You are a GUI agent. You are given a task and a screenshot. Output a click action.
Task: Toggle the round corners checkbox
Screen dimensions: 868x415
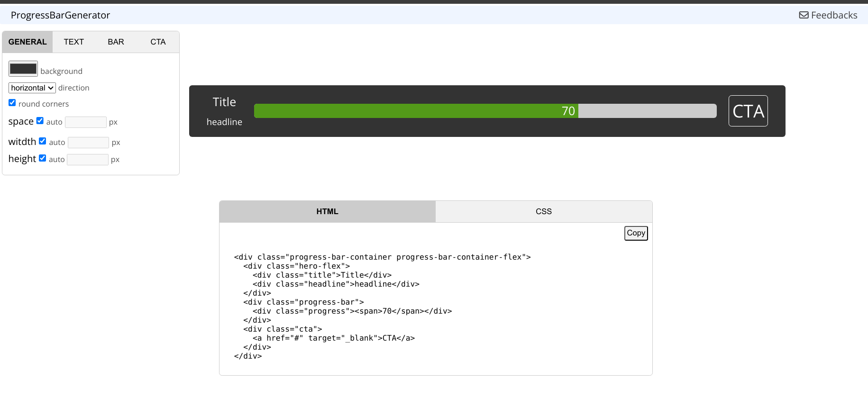pos(12,103)
